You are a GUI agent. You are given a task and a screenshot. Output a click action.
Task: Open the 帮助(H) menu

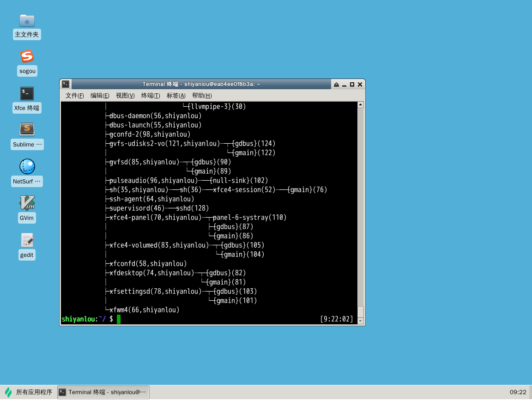point(201,95)
